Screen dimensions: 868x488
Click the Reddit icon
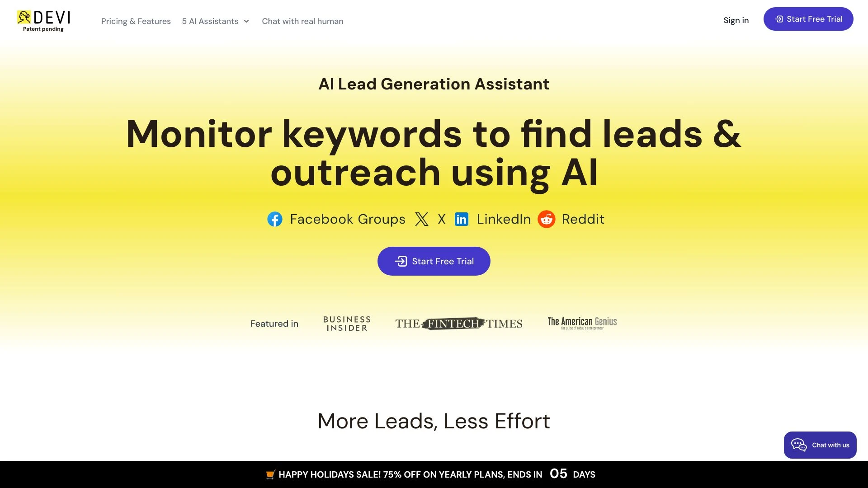546,219
